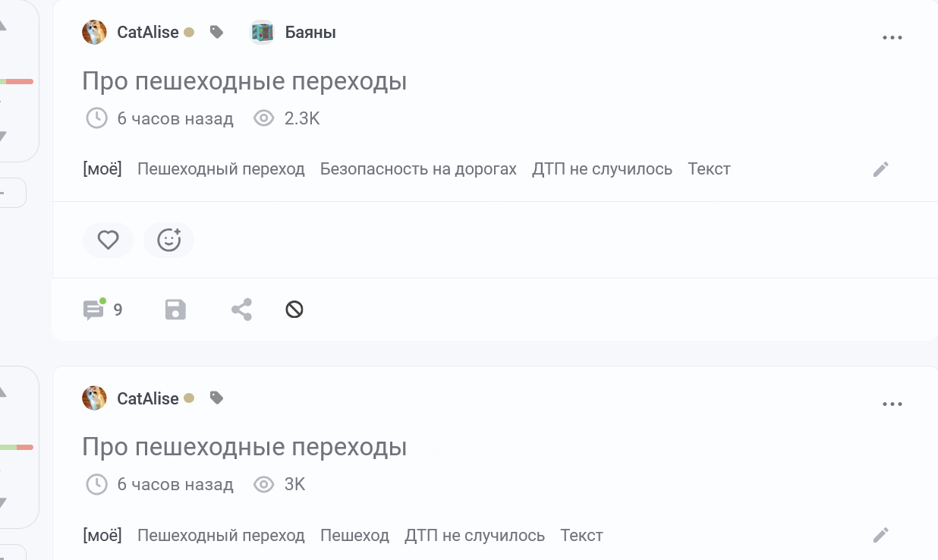This screenshot has height=560, width=938.
Task: Edit tags with the pencil icon of the second post
Action: pos(880,535)
